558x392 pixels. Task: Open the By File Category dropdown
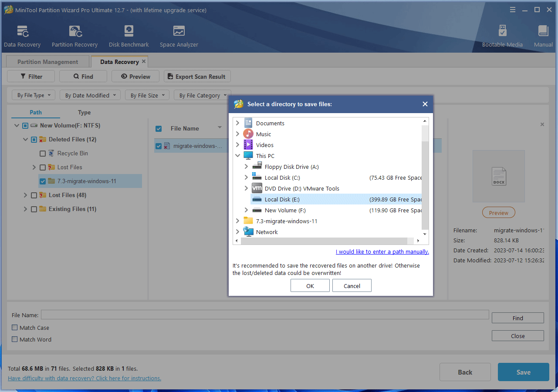(202, 95)
